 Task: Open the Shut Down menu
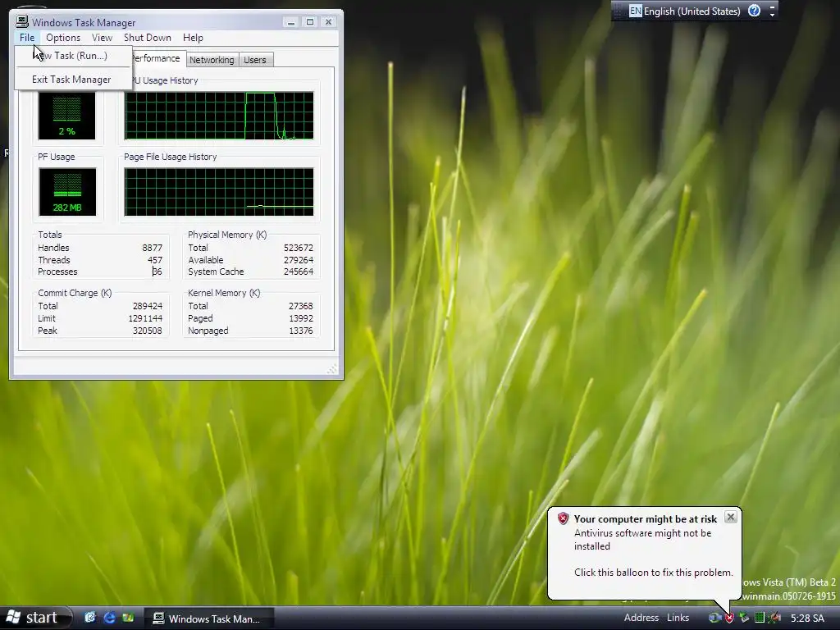point(148,38)
